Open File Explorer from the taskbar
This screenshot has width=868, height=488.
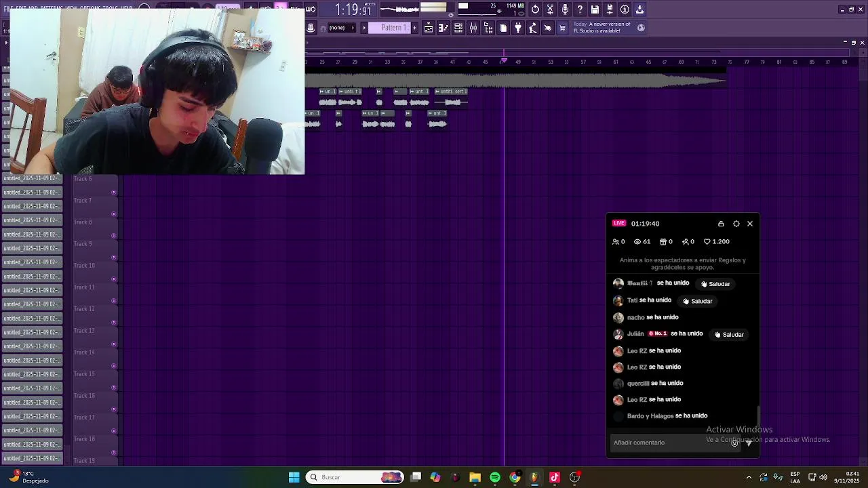pos(475,477)
